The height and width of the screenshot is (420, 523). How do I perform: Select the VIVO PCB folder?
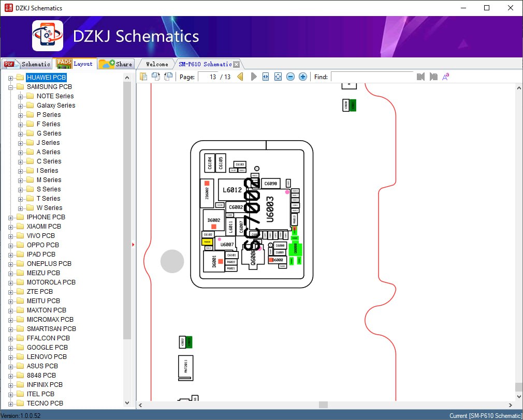[41, 236]
